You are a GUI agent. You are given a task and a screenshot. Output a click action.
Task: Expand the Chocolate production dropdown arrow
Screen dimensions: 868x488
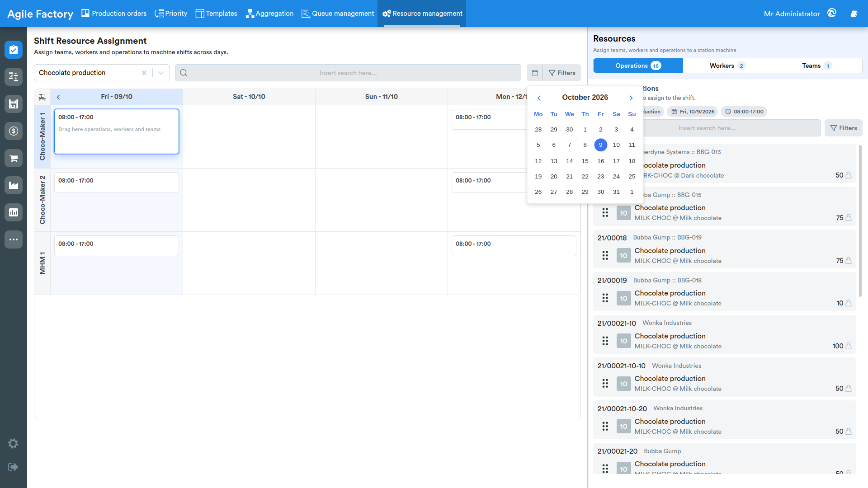(x=161, y=73)
